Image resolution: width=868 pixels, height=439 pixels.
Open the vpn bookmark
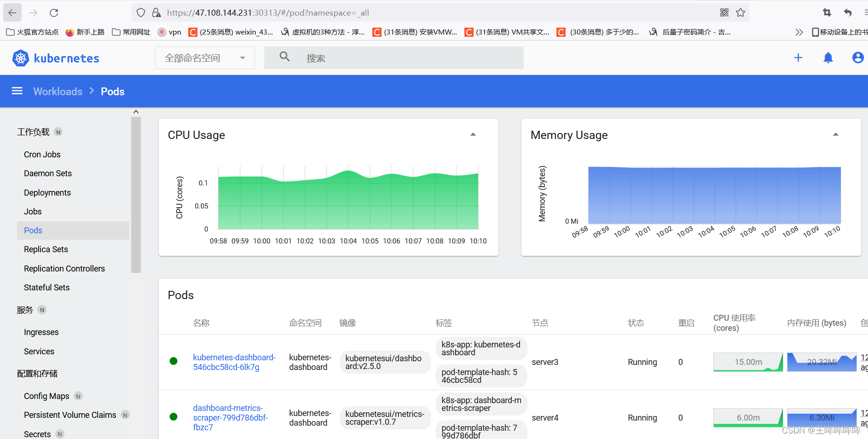(169, 32)
